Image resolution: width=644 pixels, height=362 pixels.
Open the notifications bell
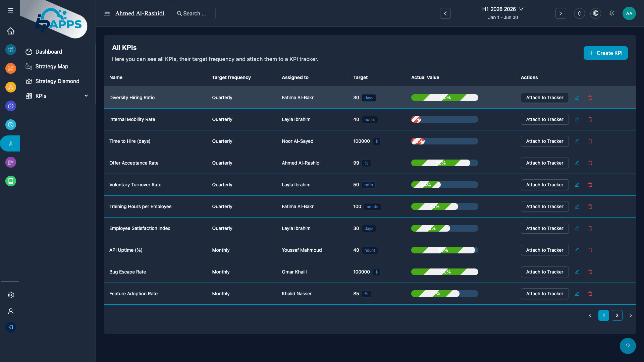(579, 13)
